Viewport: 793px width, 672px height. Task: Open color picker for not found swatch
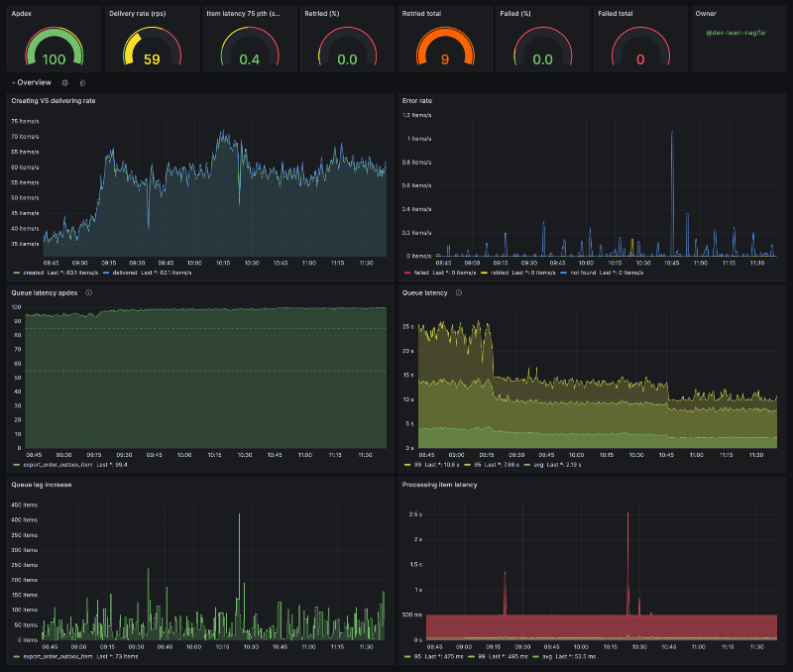point(563,273)
